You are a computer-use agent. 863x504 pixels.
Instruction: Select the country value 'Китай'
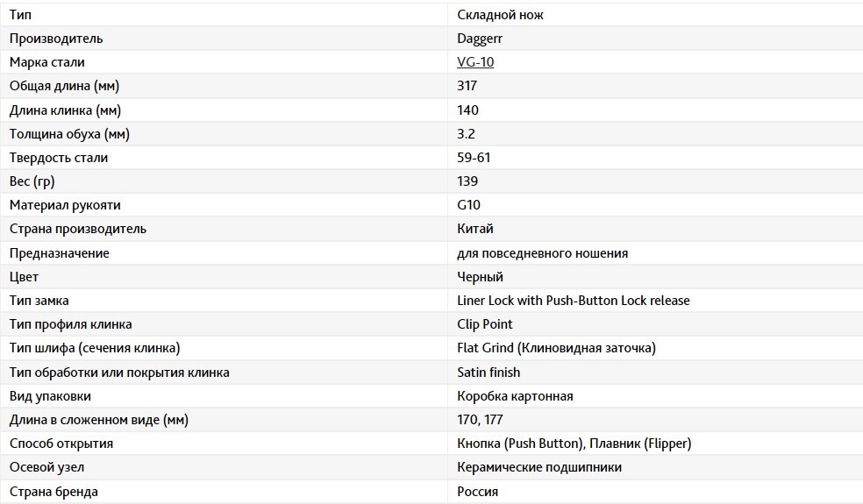point(475,229)
